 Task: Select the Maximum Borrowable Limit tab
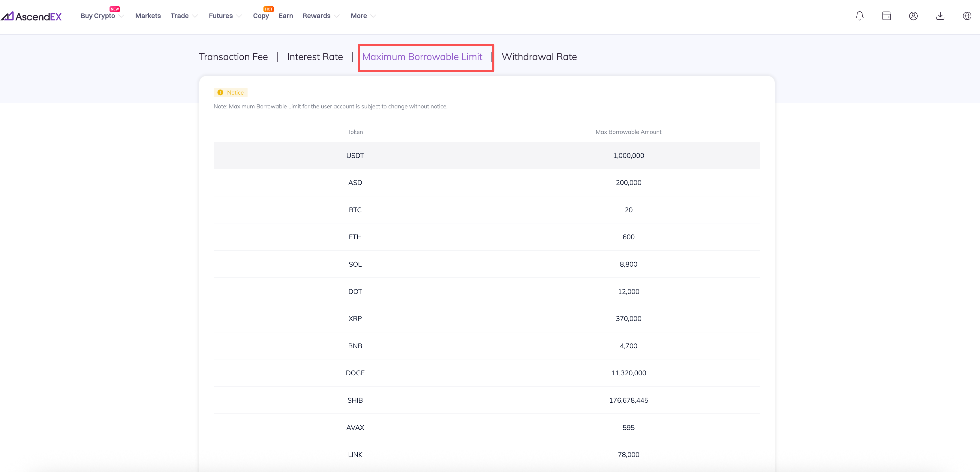pos(422,57)
